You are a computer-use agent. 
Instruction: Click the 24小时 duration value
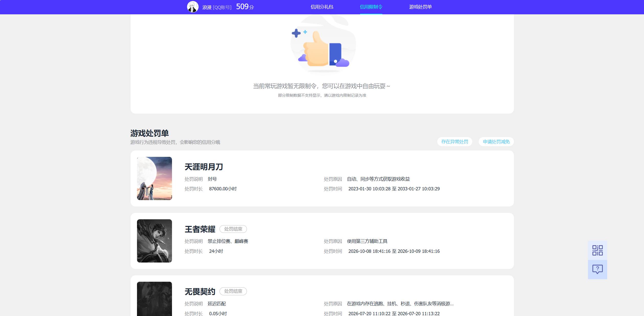tap(216, 251)
